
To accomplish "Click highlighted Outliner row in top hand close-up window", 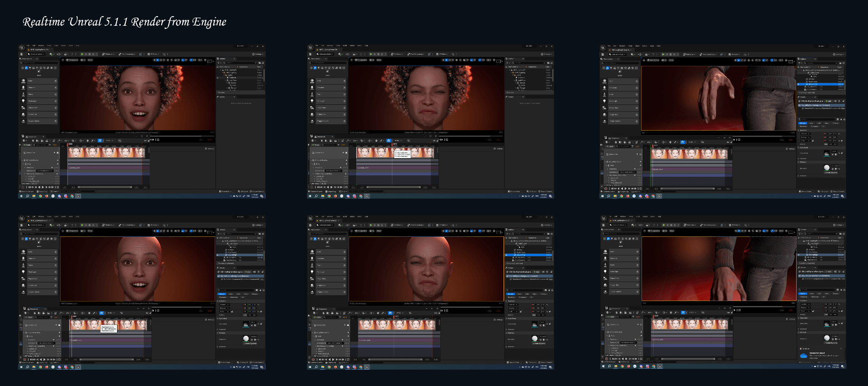I will tap(821, 84).
